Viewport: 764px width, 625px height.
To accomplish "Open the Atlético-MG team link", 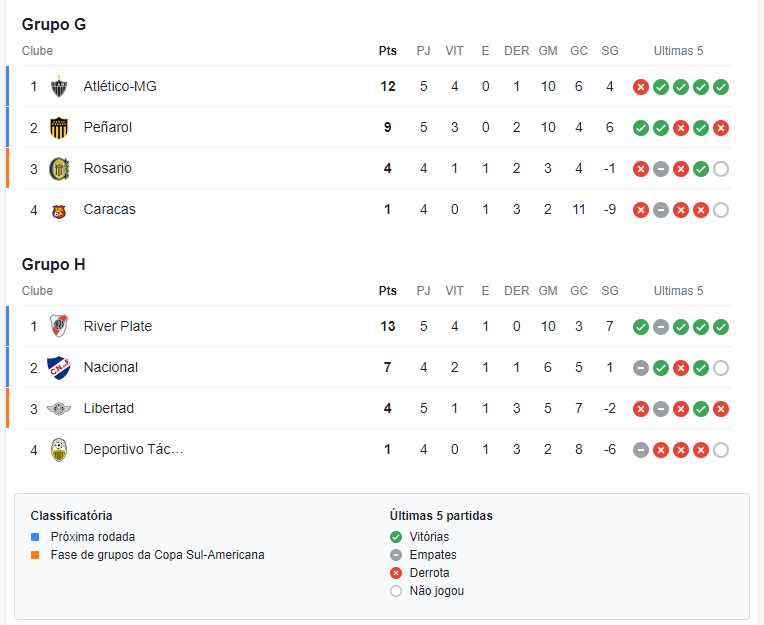I will coord(120,86).
